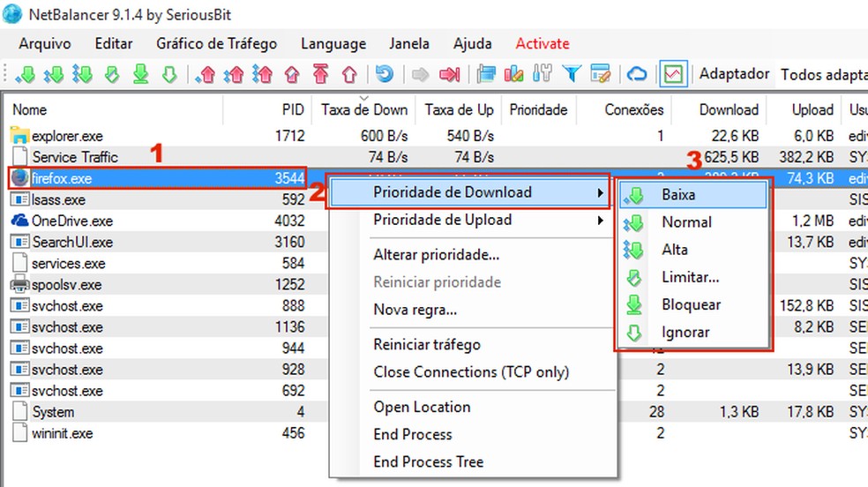Open the Editar menu
This screenshot has height=487, width=868.
[114, 44]
